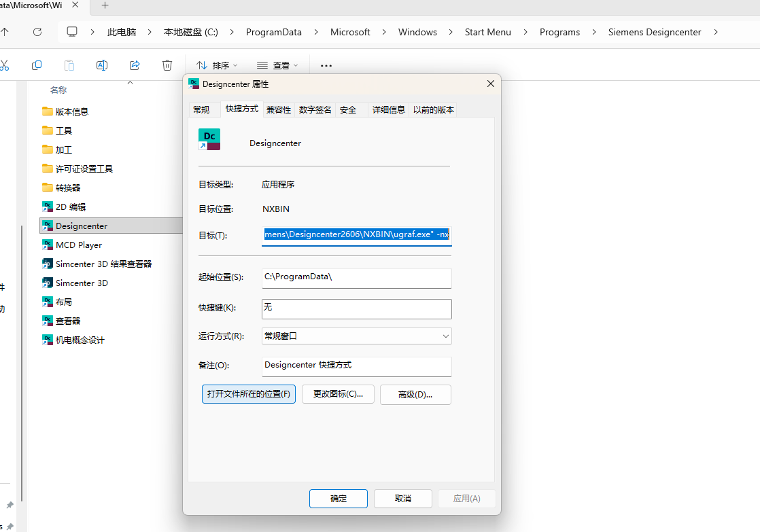Select the 2D 编辑 shortcut
Image resolution: width=760 pixels, height=532 pixels.
click(x=63, y=207)
